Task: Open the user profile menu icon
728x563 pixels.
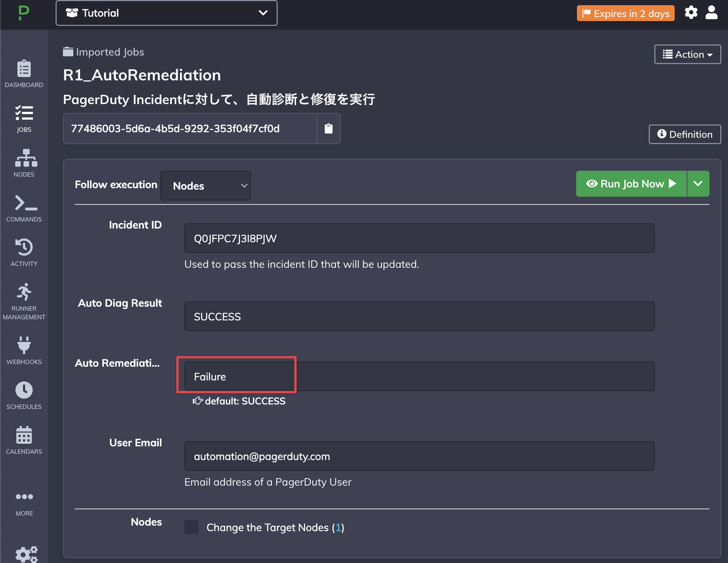Action: (711, 13)
